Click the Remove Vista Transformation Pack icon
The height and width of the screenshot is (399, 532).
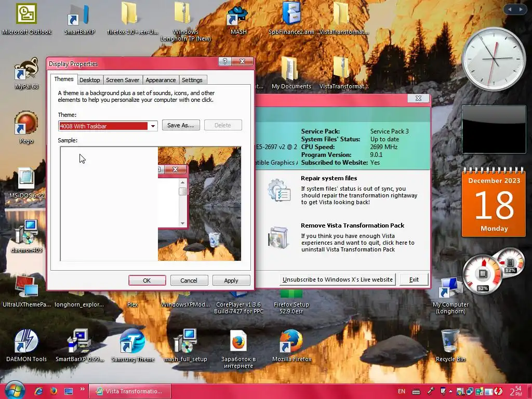click(278, 237)
